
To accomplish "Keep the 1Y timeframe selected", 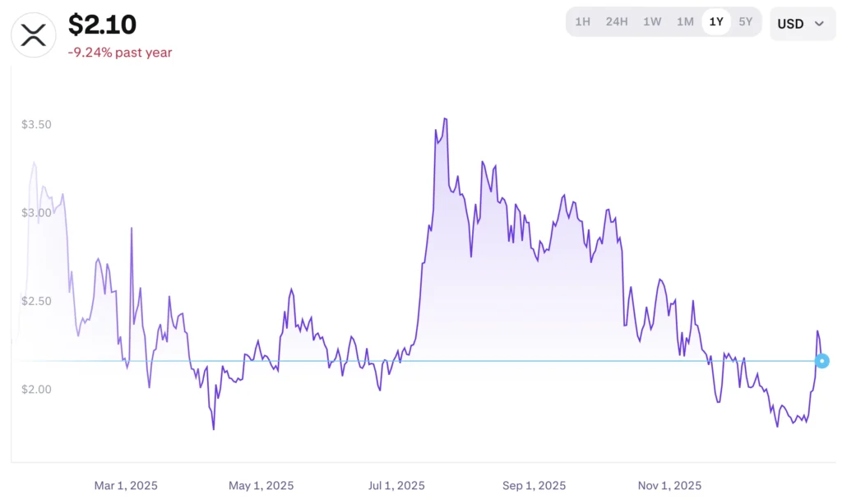I will click(x=716, y=22).
